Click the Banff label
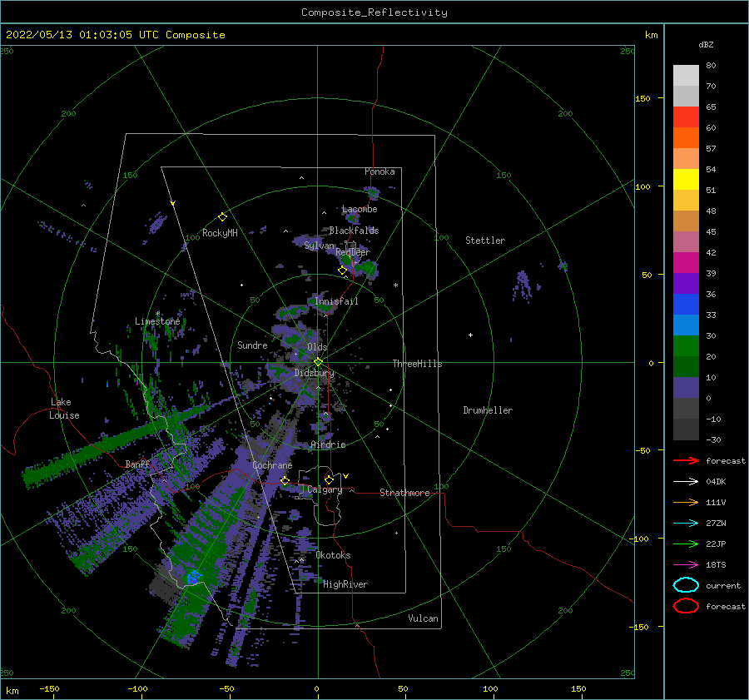The image size is (749, 700). pyautogui.click(x=137, y=464)
